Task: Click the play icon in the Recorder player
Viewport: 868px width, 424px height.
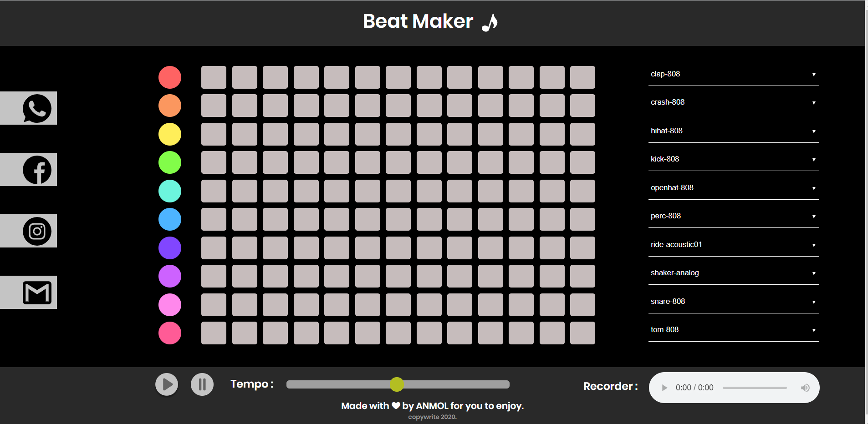Action: pos(664,387)
